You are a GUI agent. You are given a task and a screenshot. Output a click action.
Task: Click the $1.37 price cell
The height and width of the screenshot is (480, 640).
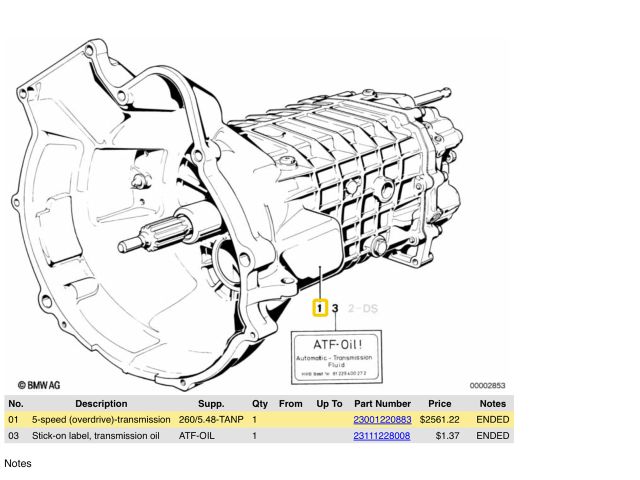[447, 436]
